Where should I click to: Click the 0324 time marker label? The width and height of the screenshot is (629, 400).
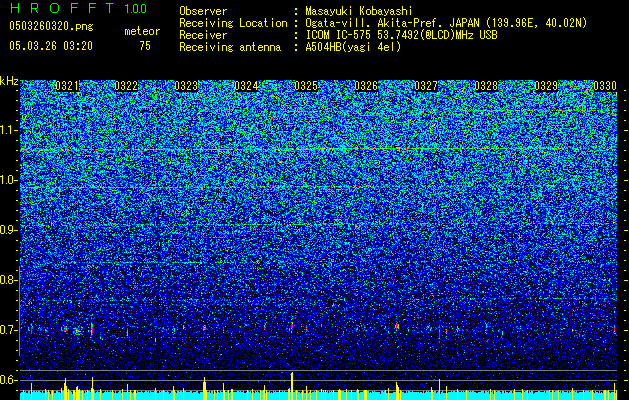click(246, 86)
